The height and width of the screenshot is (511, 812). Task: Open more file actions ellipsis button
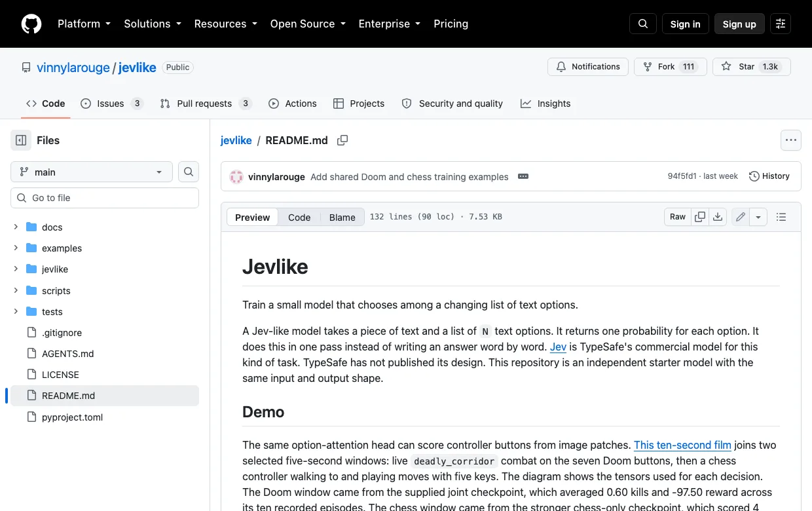(791, 140)
